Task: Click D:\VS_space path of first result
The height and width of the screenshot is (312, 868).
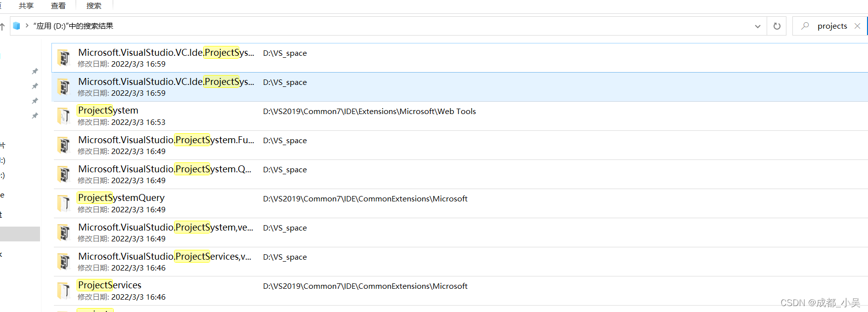Action: pyautogui.click(x=285, y=53)
